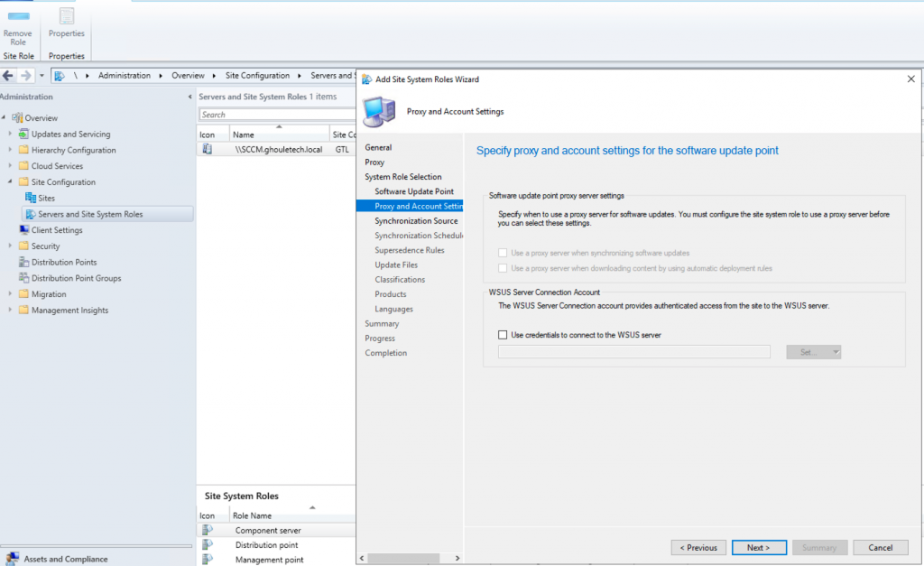Expand the Hierarchy Configuration tree node

coord(11,150)
